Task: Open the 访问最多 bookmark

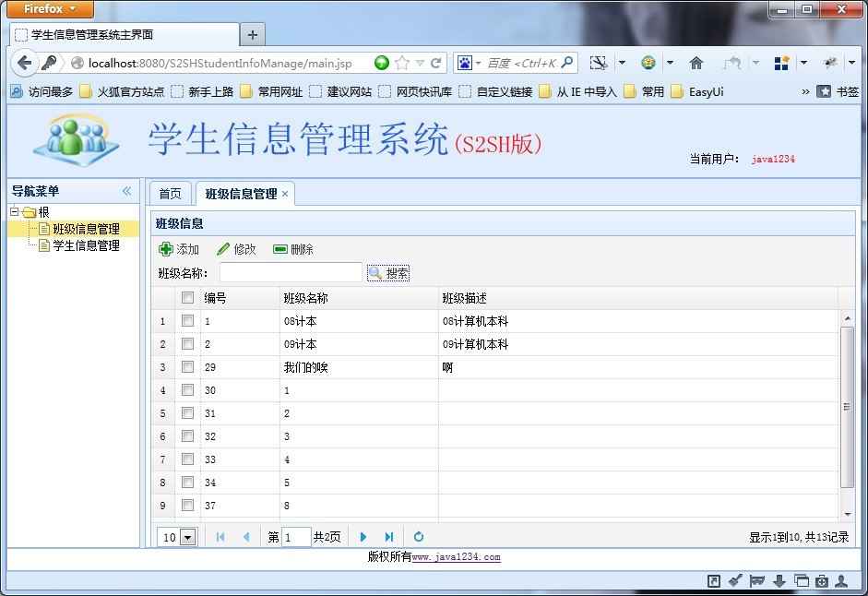Action: coord(42,91)
